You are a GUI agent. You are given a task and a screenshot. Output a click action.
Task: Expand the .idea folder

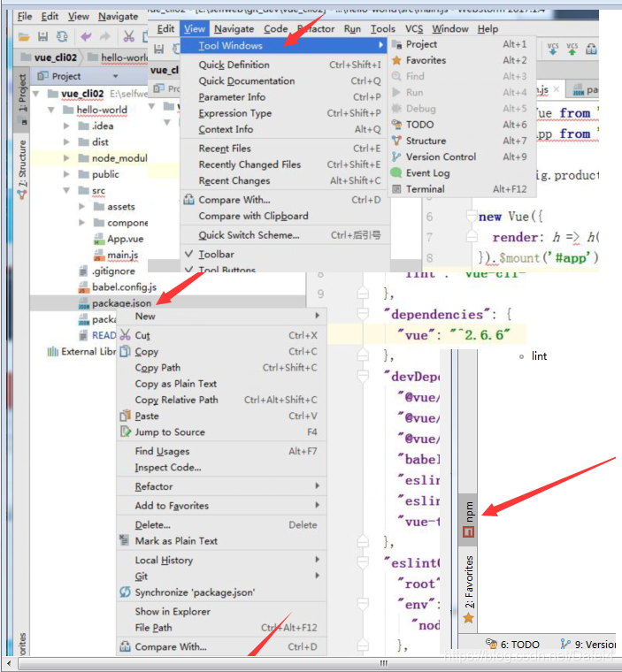pos(66,126)
